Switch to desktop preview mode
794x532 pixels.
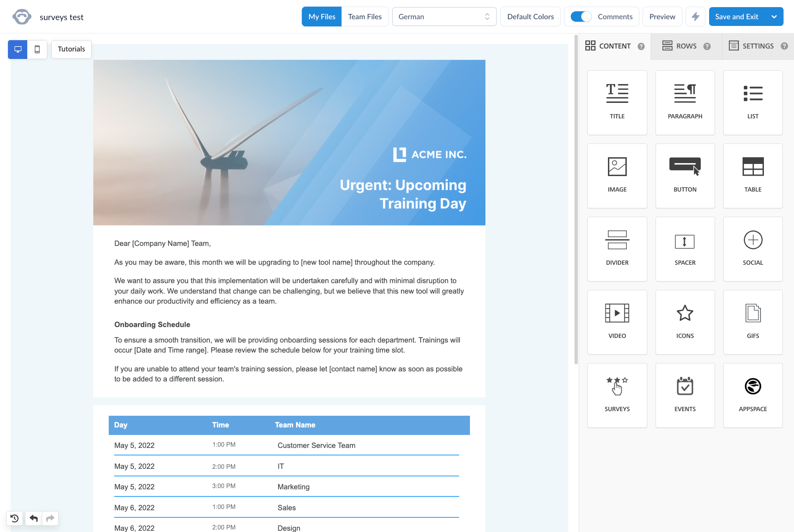click(18, 49)
